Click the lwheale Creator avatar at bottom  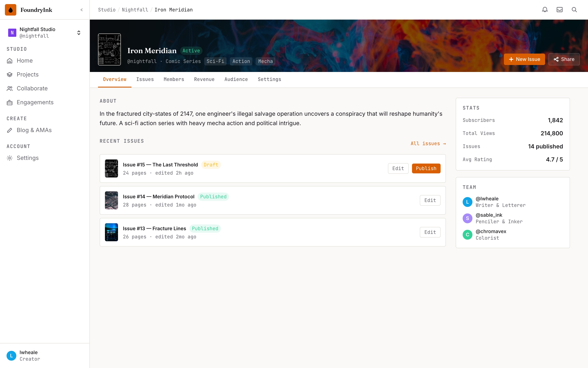point(11,355)
